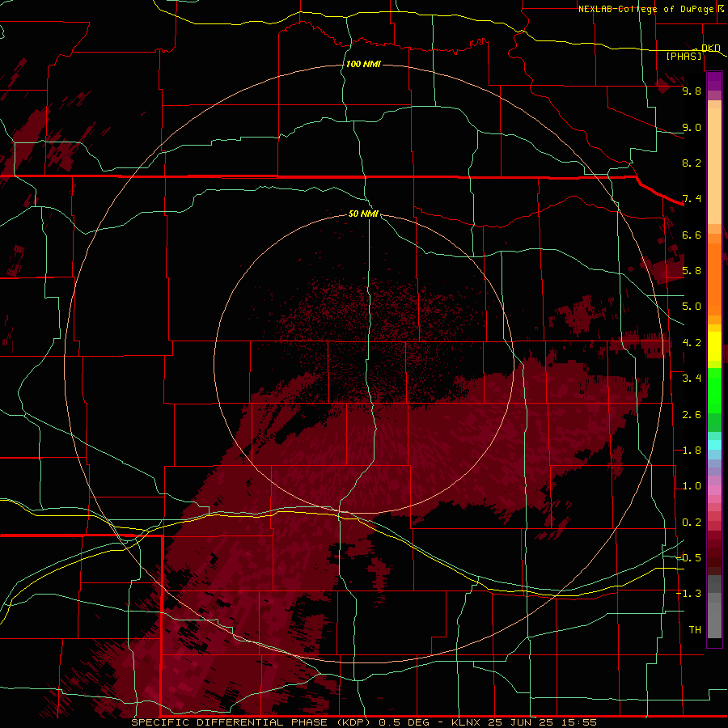Viewport: 728px width, 728px height.
Task: Click the 1.8 value on the scale
Action: (692, 451)
